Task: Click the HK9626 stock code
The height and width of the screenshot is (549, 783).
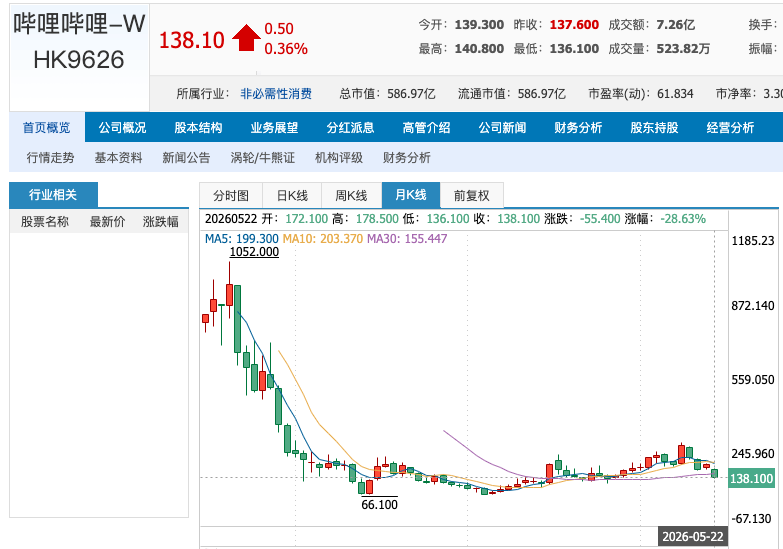Action: [x=79, y=60]
